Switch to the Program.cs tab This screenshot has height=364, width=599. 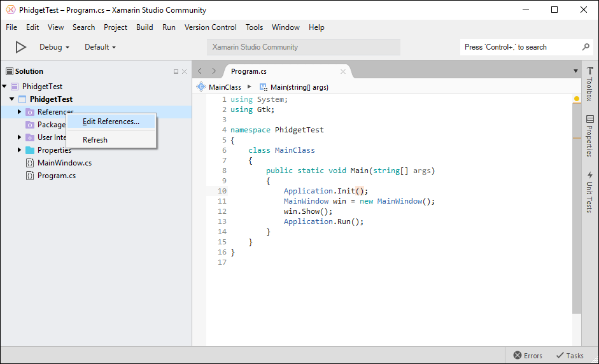(249, 71)
